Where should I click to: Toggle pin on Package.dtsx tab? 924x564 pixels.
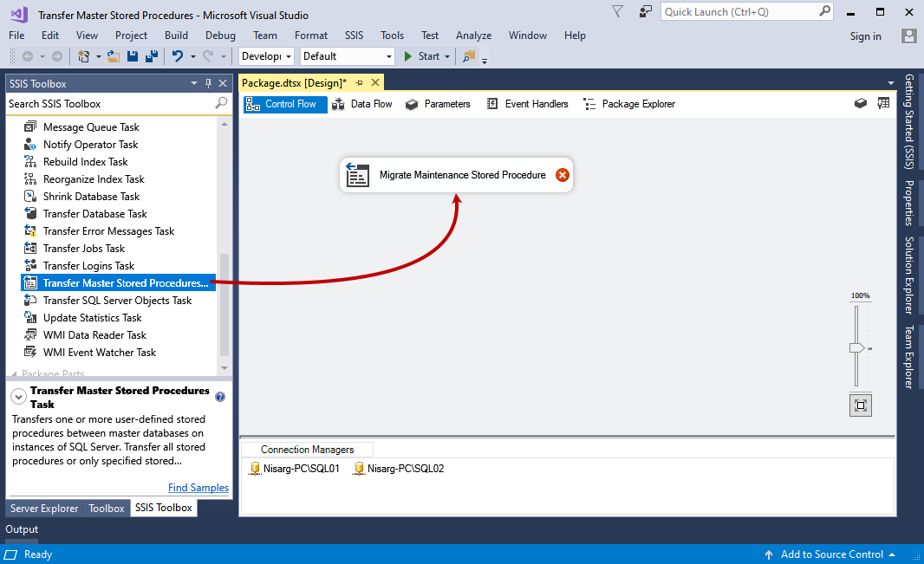[360, 83]
